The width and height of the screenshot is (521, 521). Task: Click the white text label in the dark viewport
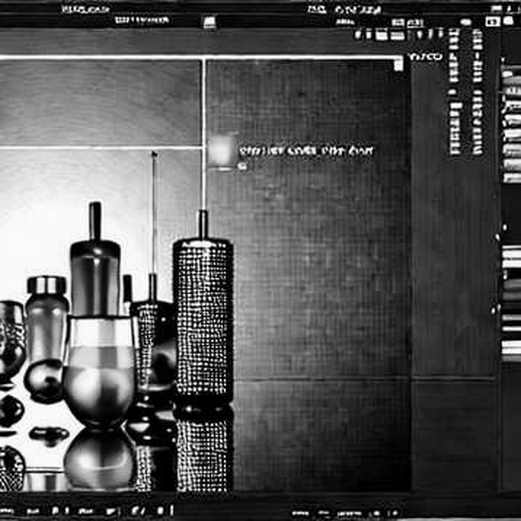point(306,151)
